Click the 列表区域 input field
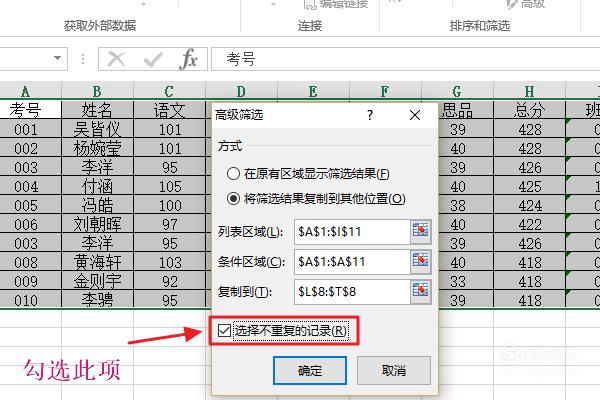This screenshot has height=400, width=600. pyautogui.click(x=352, y=232)
